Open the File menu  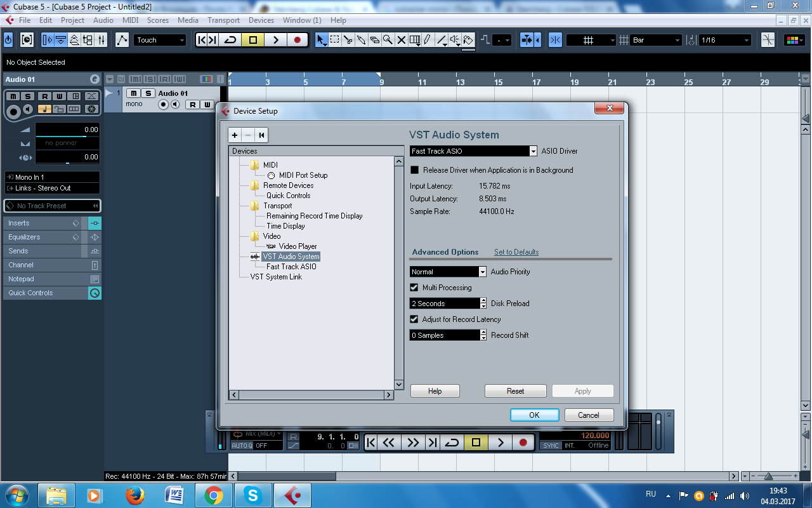25,20
